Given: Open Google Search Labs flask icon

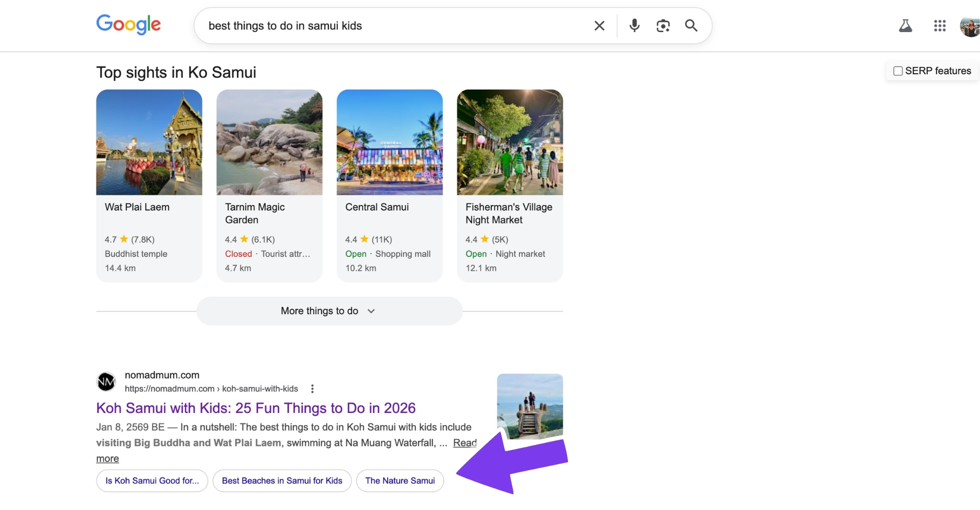Looking at the screenshot, I should click(x=906, y=25).
